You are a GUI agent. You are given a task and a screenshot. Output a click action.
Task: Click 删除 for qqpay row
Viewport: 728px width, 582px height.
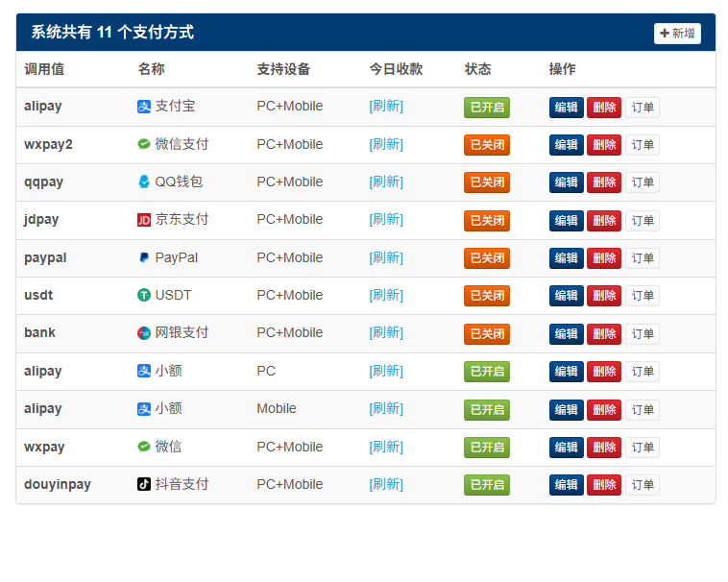click(x=604, y=182)
